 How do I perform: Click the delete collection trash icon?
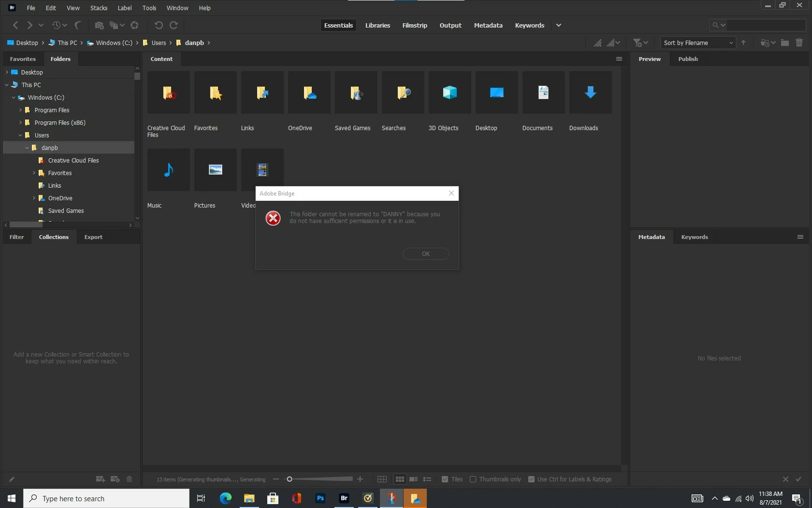[x=130, y=479]
